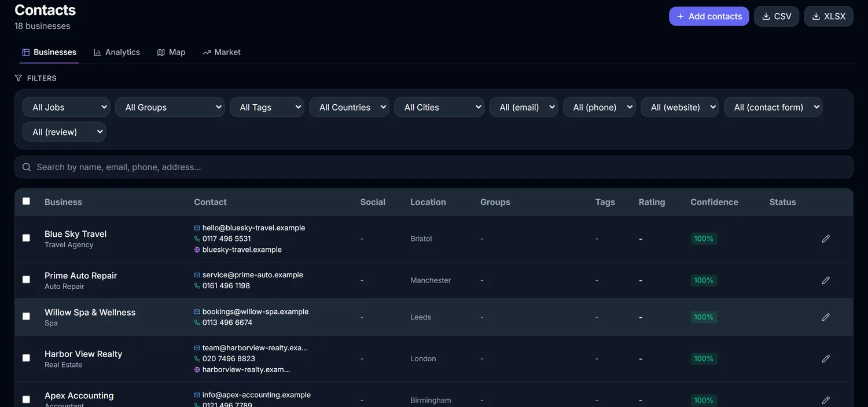The width and height of the screenshot is (868, 407).
Task: Open the All (email) filter dropdown
Action: (x=524, y=107)
